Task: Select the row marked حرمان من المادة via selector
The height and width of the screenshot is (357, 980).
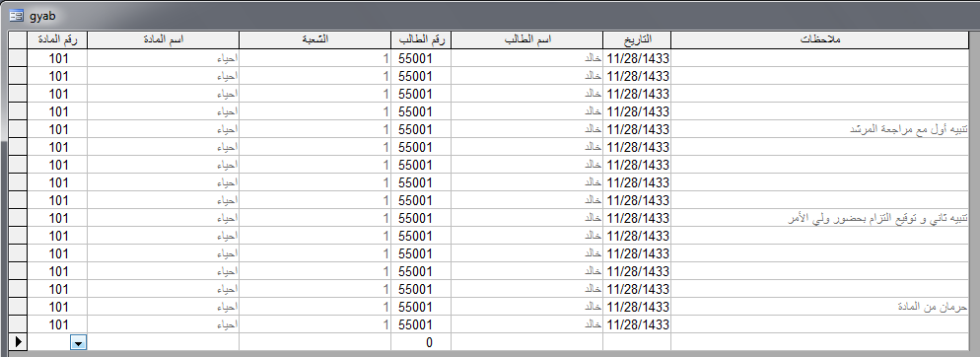Action: click(x=18, y=307)
